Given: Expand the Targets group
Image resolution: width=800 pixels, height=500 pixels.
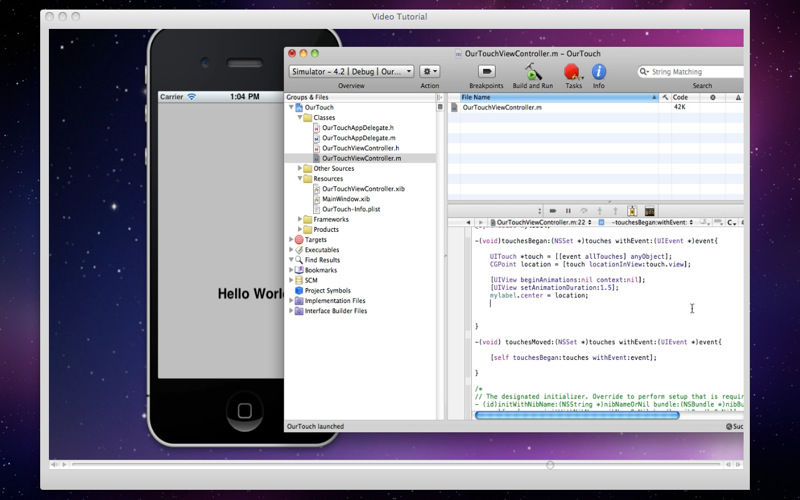Looking at the screenshot, I should pos(291,240).
